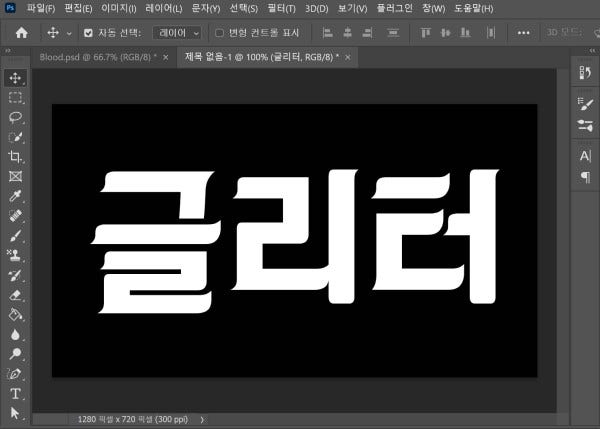600x429 pixels.
Task: Open the 이미지(I) menu
Action: pyautogui.click(x=119, y=8)
